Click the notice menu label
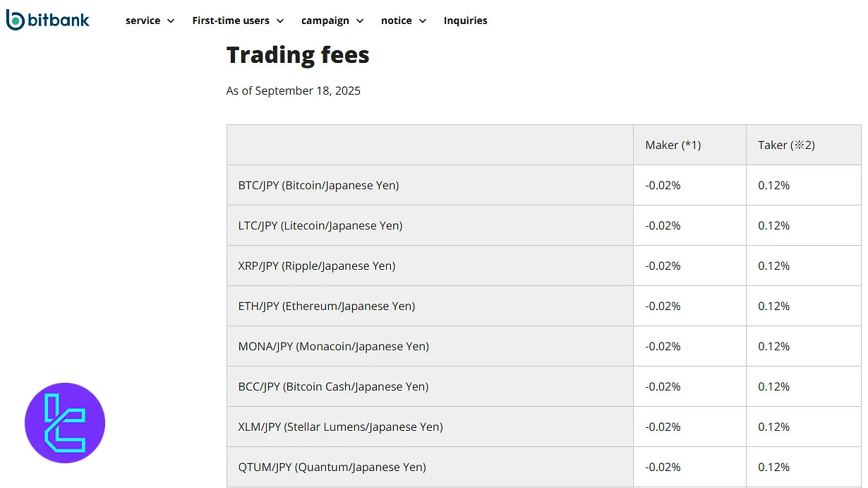Image resolution: width=868 pixels, height=488 pixels. (x=396, y=20)
